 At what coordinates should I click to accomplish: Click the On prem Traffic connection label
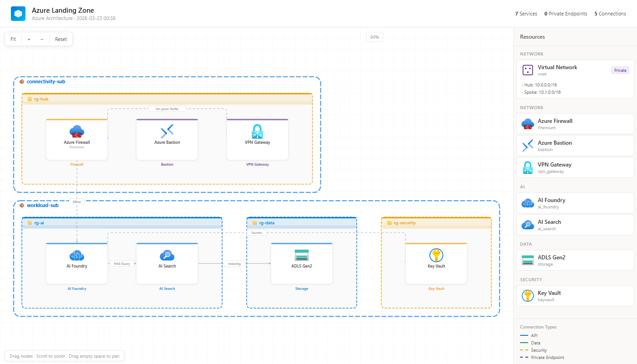pos(167,109)
